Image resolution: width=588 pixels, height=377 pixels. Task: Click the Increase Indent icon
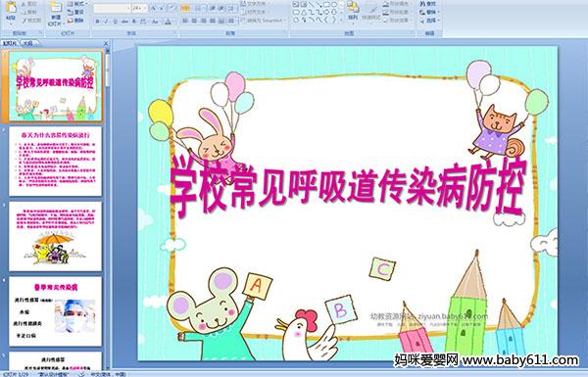point(220,8)
